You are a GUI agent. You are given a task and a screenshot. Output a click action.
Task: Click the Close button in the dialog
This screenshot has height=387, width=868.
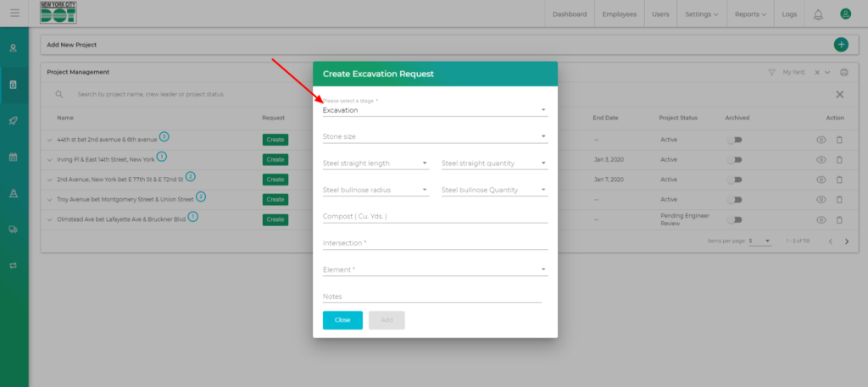(342, 320)
